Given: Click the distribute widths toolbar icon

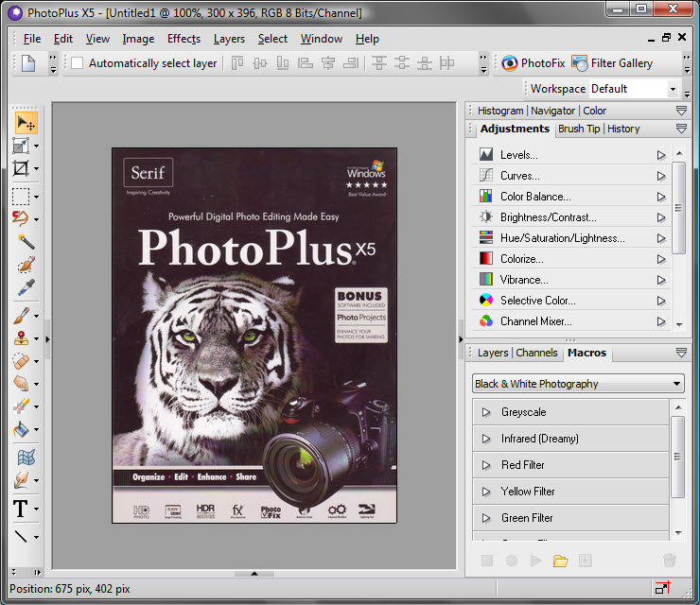Looking at the screenshot, I should point(446,63).
